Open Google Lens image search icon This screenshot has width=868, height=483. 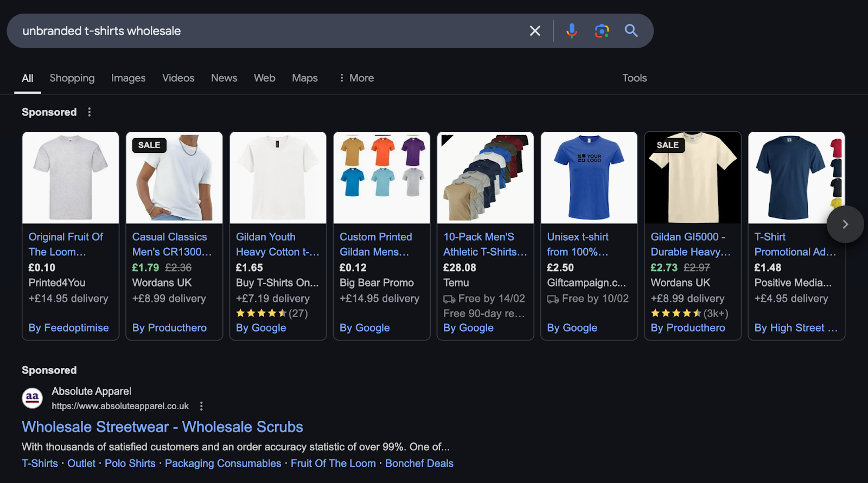[x=602, y=31]
